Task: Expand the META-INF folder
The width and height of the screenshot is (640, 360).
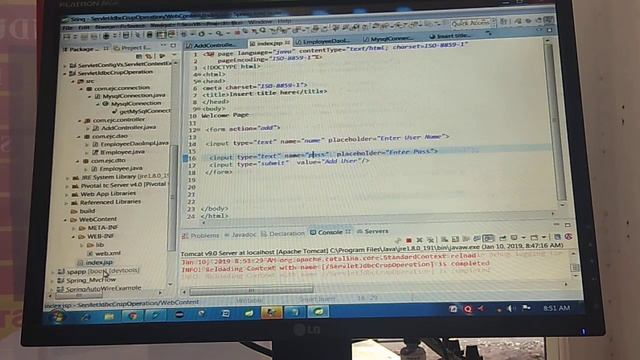Action: pyautogui.click(x=74, y=228)
